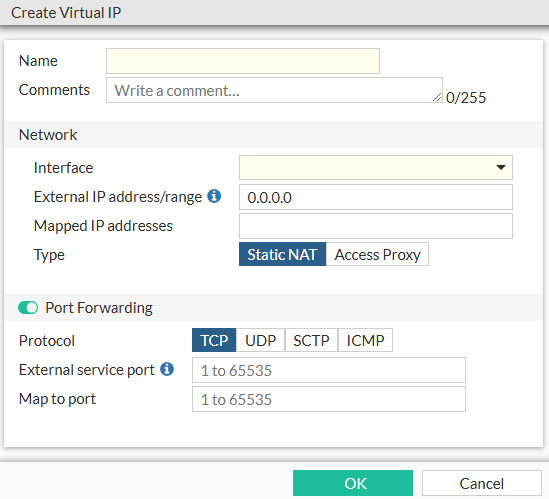Choose ICMP protocol
549x499 pixels.
pyautogui.click(x=365, y=340)
